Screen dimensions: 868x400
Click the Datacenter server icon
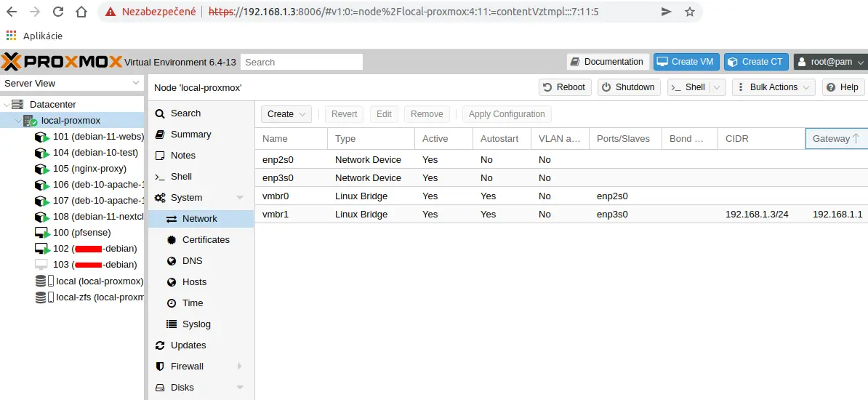(17, 104)
